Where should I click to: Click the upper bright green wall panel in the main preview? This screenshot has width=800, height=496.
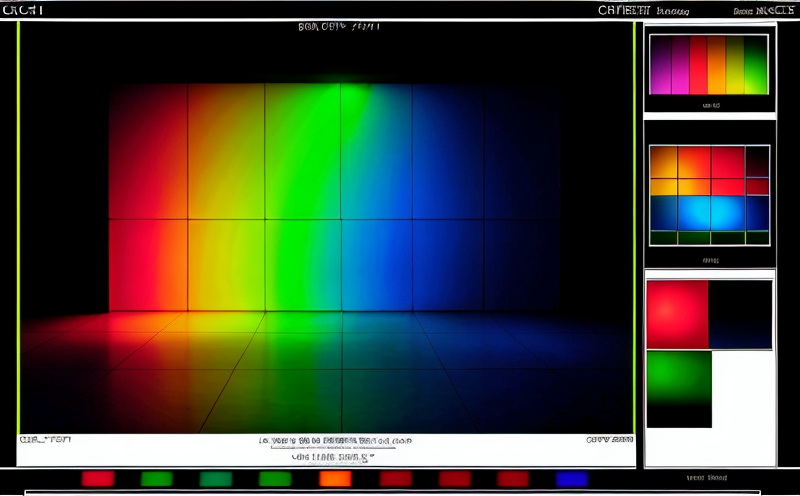pyautogui.click(x=303, y=152)
